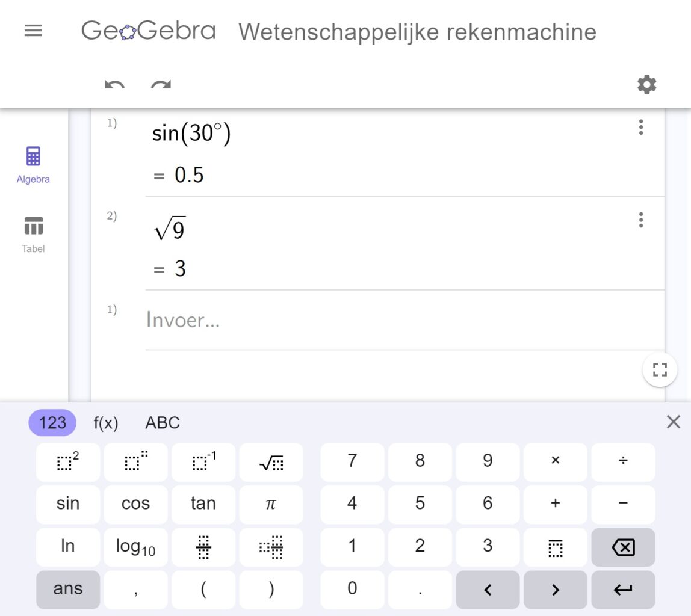Insert π using the pi key
This screenshot has width=691, height=616.
click(x=271, y=504)
